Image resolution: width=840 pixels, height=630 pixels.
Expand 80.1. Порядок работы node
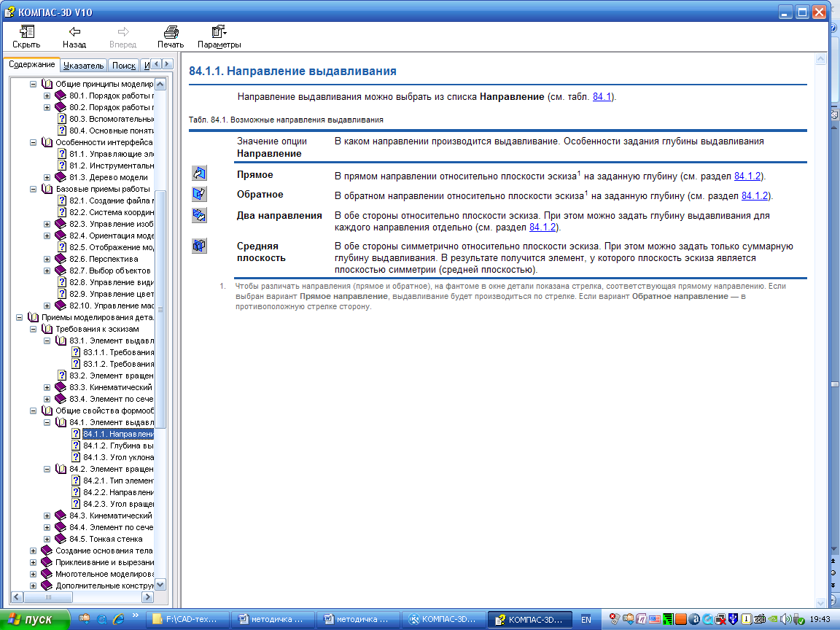47,96
